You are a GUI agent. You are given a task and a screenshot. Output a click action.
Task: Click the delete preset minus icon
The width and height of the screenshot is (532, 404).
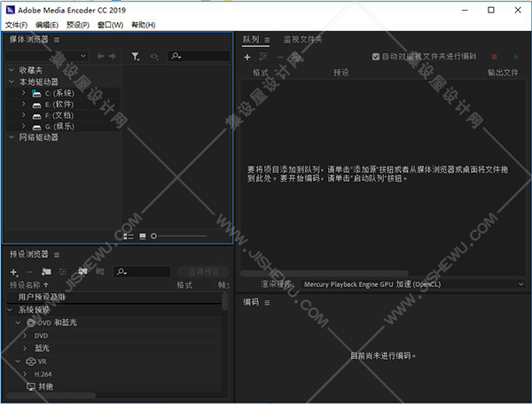tap(30, 272)
